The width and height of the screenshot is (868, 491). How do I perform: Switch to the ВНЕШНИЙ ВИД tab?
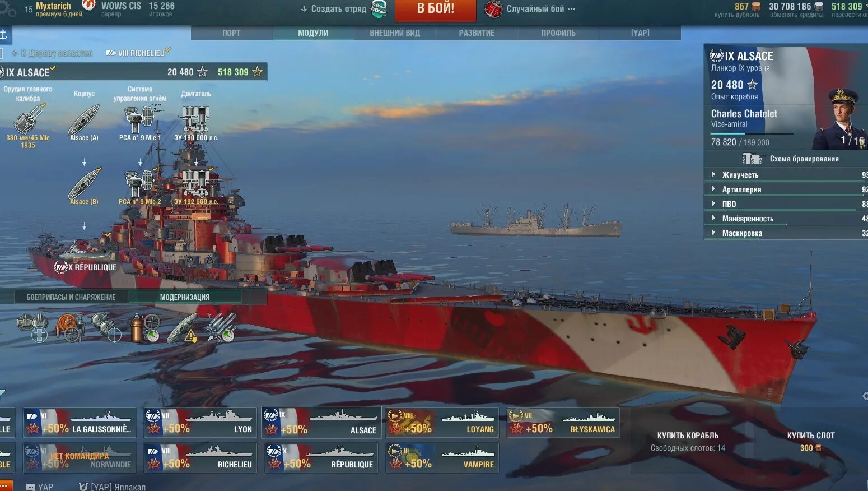click(395, 33)
